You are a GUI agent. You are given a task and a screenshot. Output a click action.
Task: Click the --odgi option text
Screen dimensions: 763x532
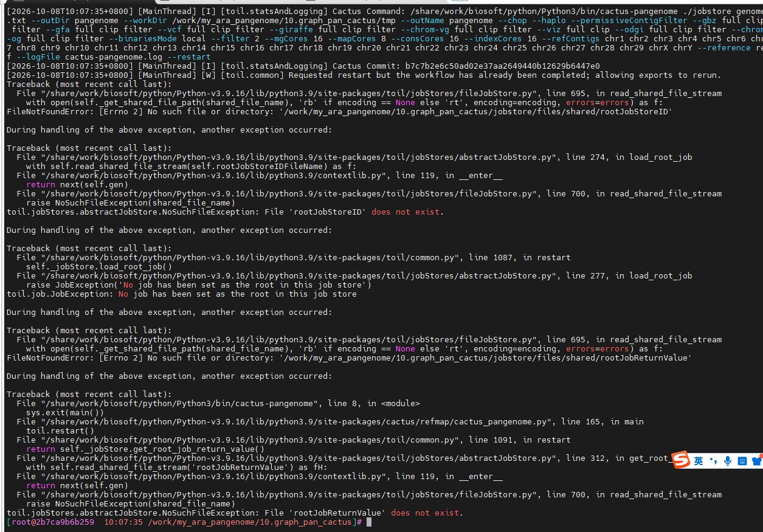click(629, 30)
